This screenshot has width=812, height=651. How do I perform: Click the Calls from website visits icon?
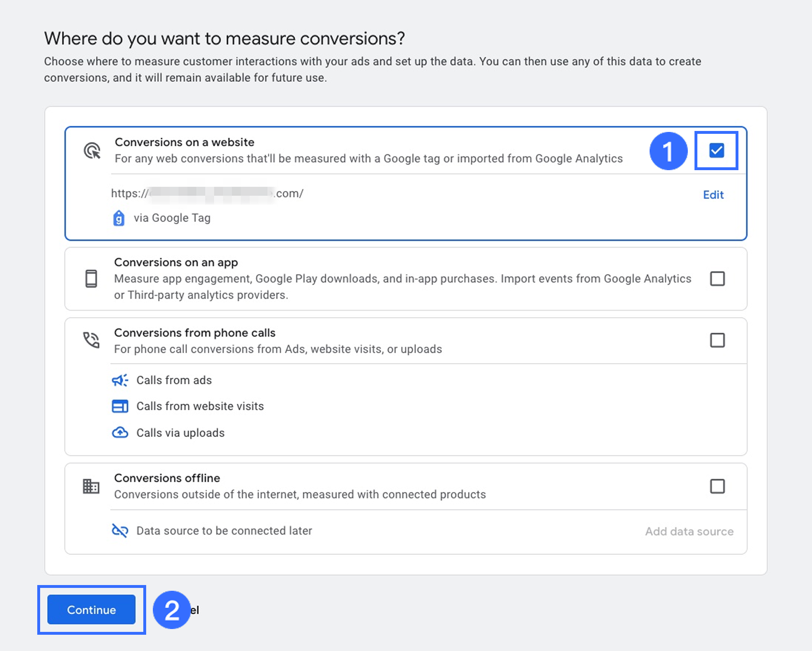click(x=120, y=406)
